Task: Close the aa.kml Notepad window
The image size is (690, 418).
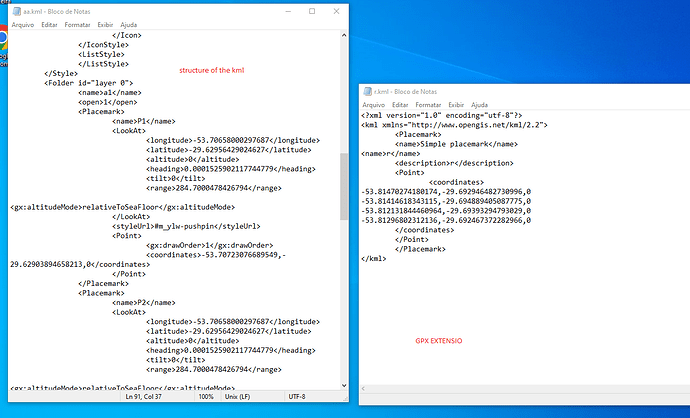Action: tap(336, 11)
